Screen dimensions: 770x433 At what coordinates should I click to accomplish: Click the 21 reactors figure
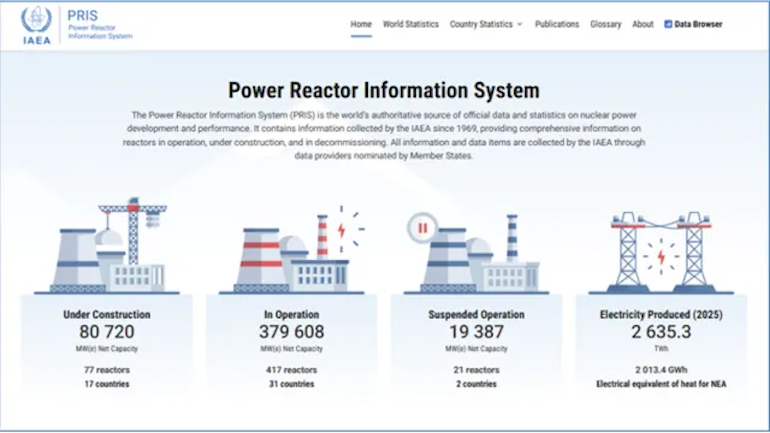(x=476, y=370)
